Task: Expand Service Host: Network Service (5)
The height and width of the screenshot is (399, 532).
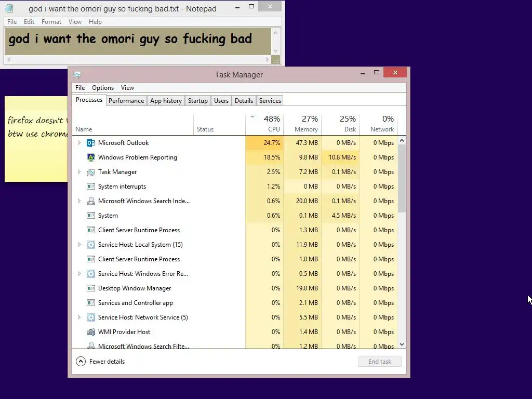Action: pos(79,317)
